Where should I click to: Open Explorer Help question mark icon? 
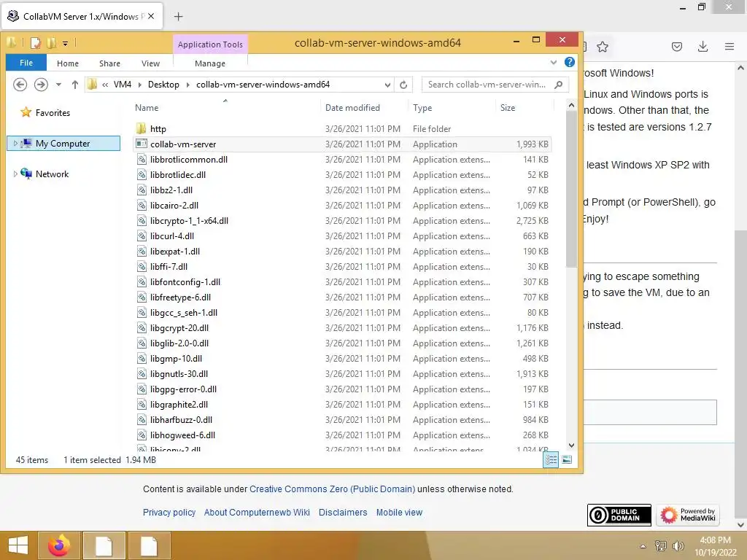569,62
